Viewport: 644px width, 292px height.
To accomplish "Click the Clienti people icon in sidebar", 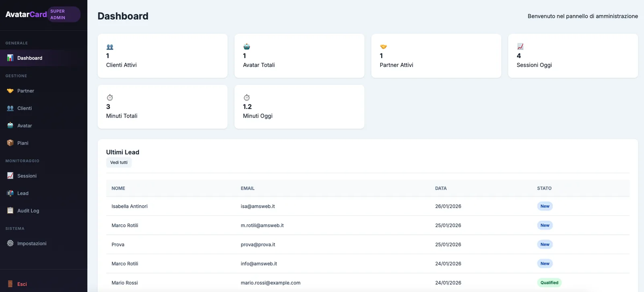I will pyautogui.click(x=10, y=108).
